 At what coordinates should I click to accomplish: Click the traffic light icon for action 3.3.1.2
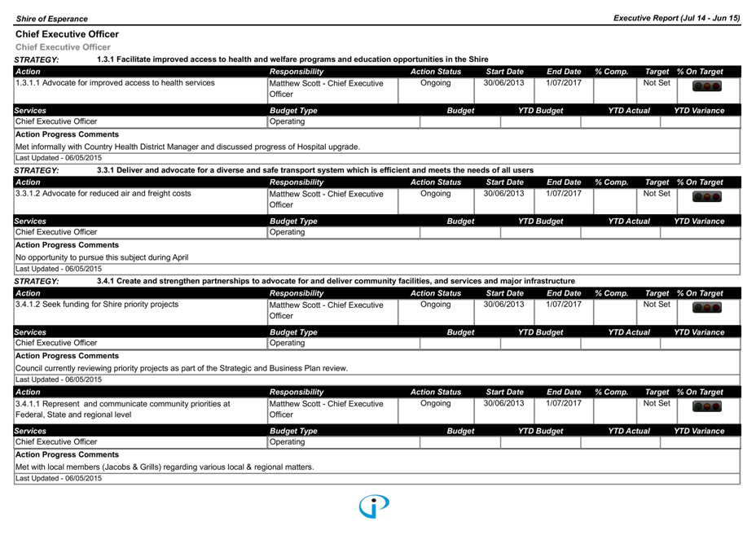[707, 196]
